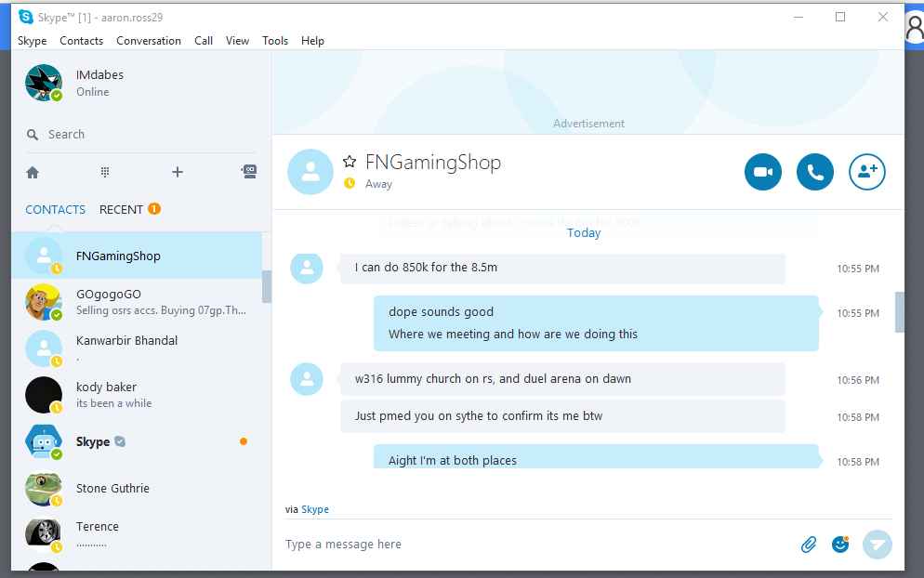
Task: Open the Contacts menu
Action: coord(81,41)
